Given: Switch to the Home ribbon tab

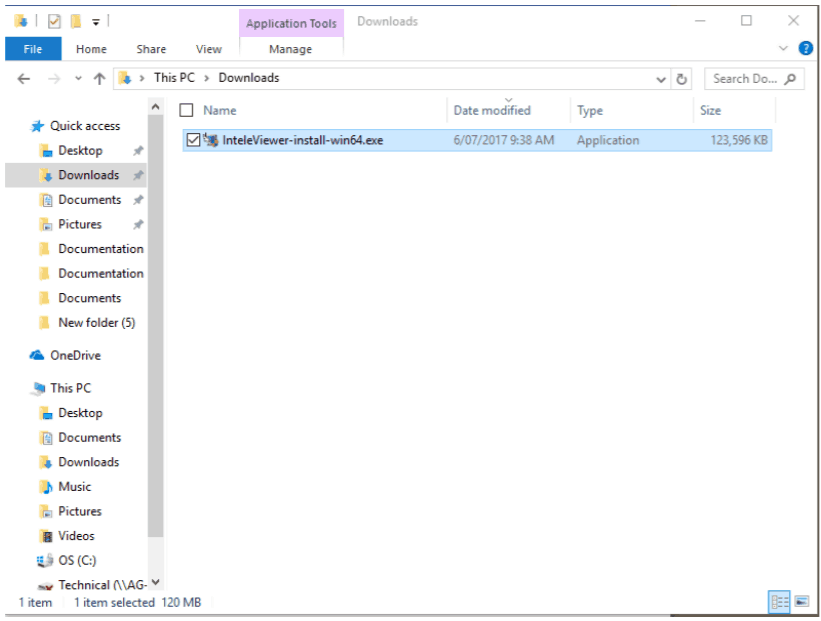Looking at the screenshot, I should [x=91, y=49].
